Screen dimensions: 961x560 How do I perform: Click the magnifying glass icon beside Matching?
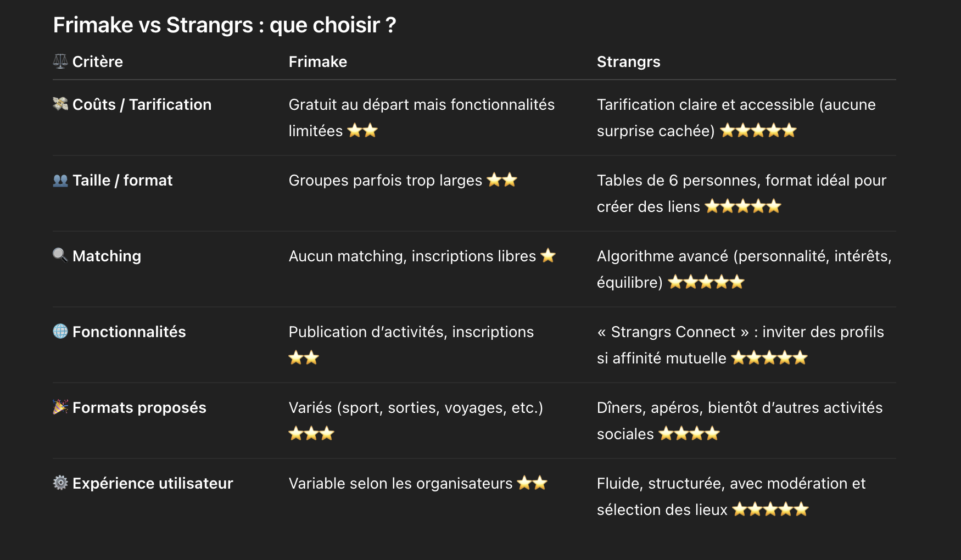[60, 255]
